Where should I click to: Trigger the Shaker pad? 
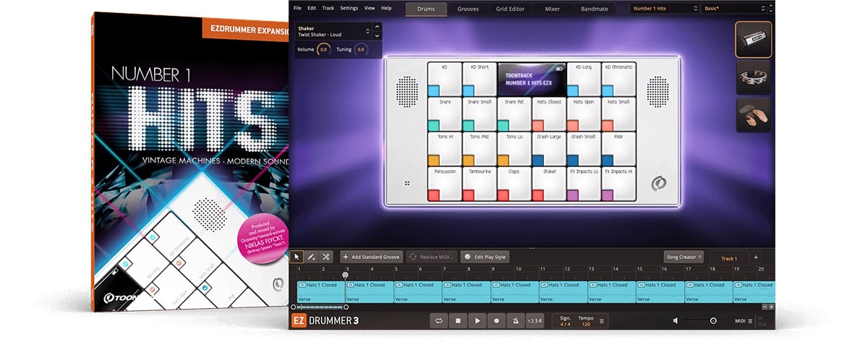tap(549, 183)
